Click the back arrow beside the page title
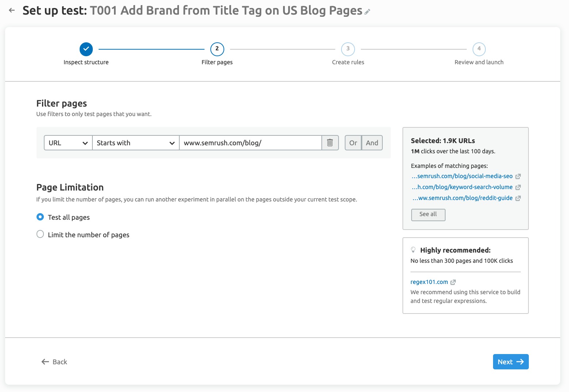This screenshot has width=569, height=392. tap(12, 11)
